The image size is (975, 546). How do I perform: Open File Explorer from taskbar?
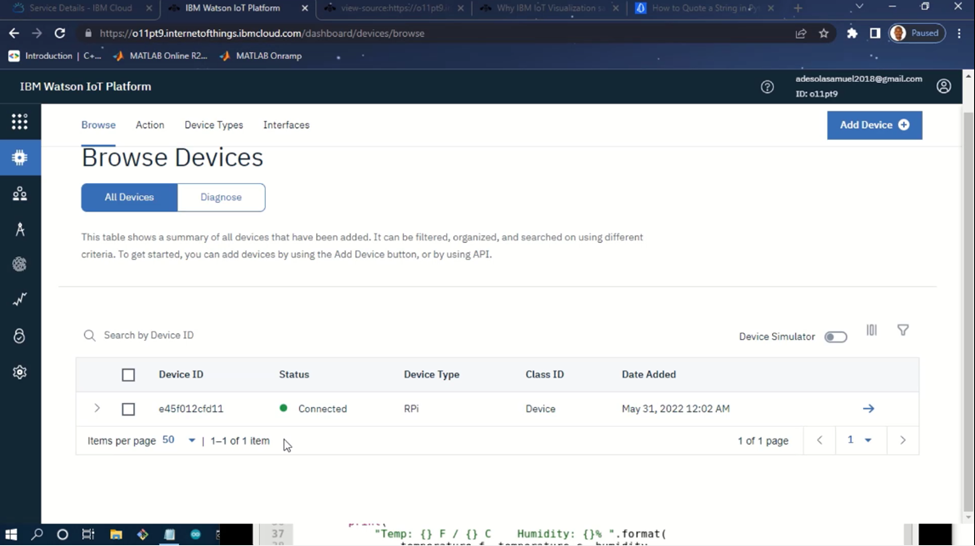116,534
